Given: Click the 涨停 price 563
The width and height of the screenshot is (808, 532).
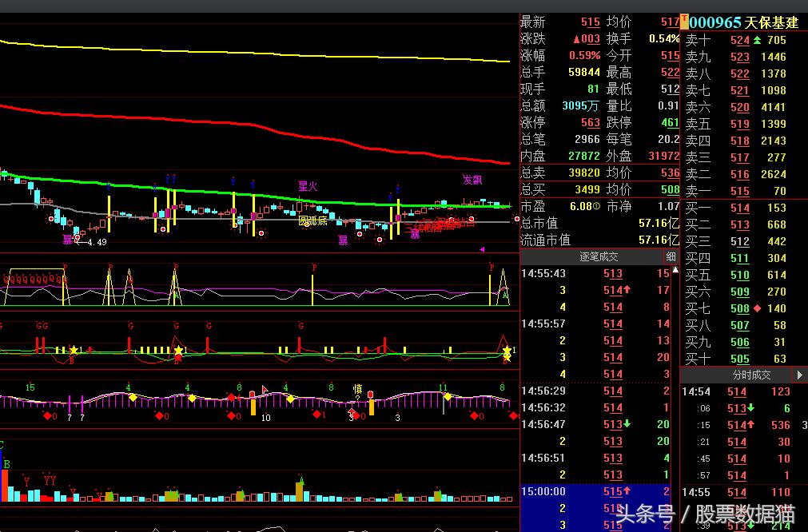Looking at the screenshot, I should tap(590, 122).
